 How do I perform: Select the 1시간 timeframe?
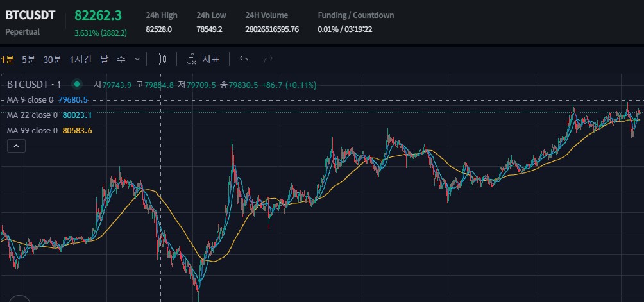coord(81,60)
